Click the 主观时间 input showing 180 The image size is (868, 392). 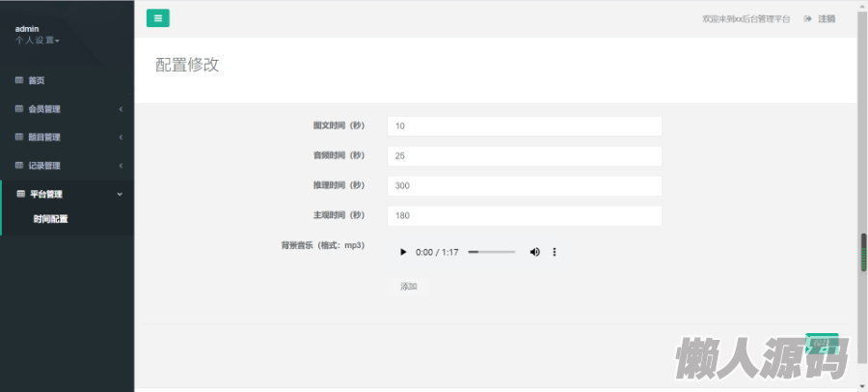coord(525,215)
